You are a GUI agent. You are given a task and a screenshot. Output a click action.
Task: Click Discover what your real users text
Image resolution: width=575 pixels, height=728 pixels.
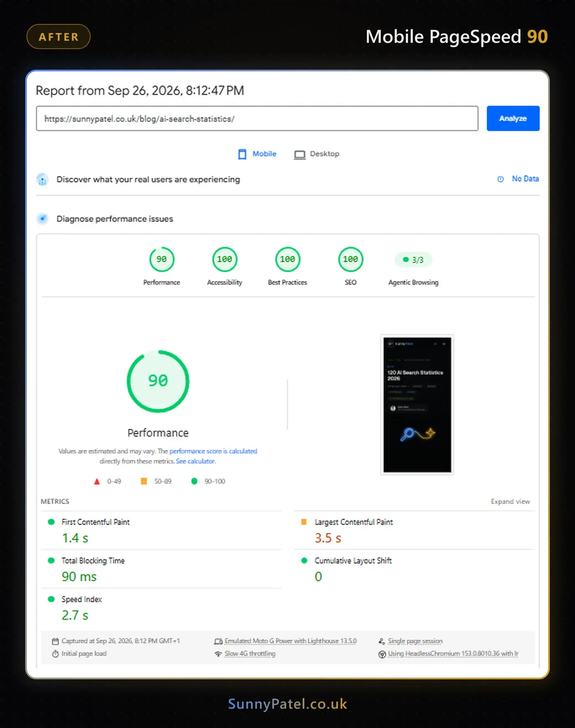pyautogui.click(x=148, y=180)
